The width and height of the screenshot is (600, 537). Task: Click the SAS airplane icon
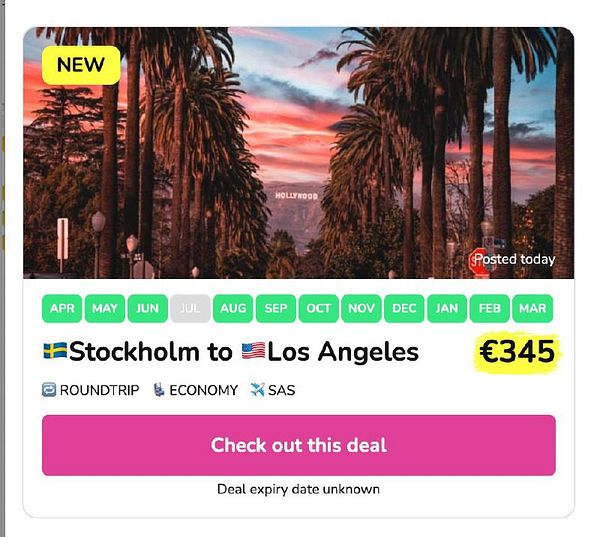point(257,390)
